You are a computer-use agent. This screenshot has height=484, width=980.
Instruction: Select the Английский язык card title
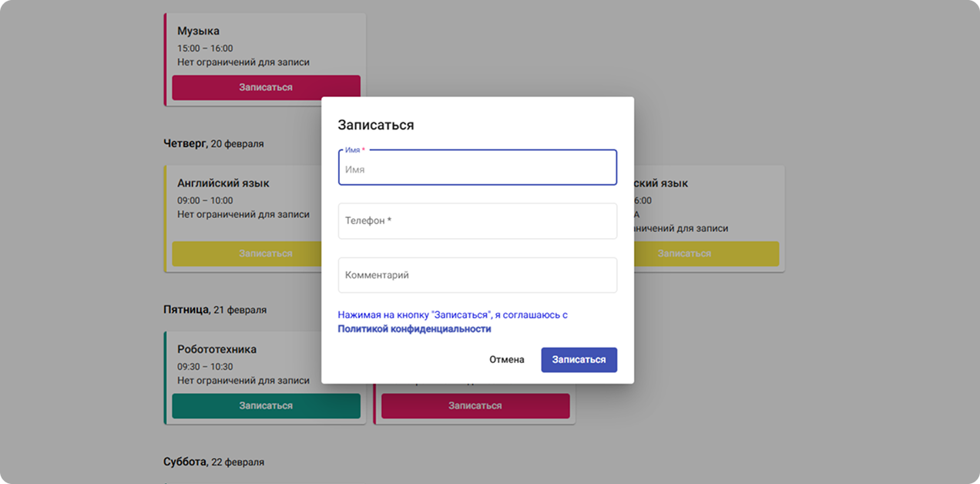tap(223, 183)
